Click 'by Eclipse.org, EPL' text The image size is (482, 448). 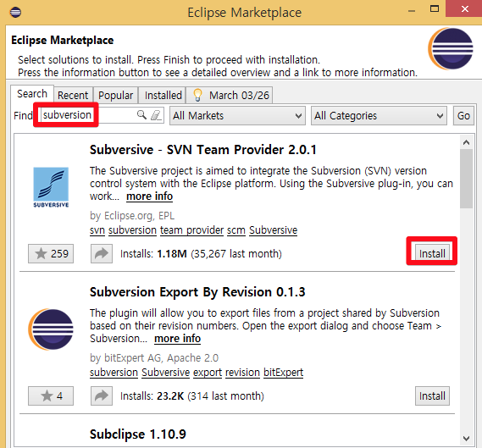click(x=132, y=216)
